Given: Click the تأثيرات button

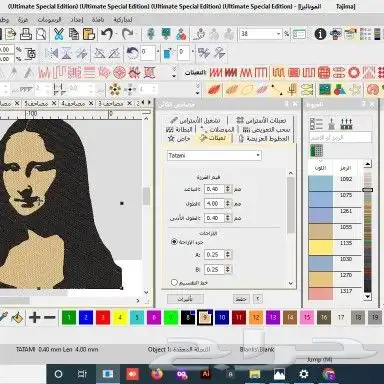Looking at the screenshot, I should (185, 298).
